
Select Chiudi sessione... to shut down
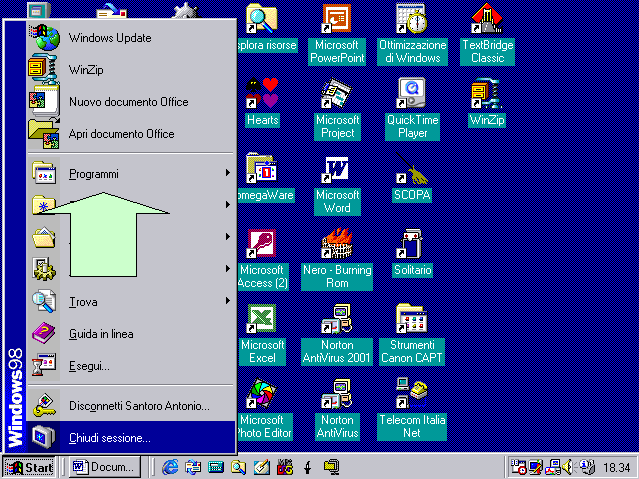(x=131, y=437)
